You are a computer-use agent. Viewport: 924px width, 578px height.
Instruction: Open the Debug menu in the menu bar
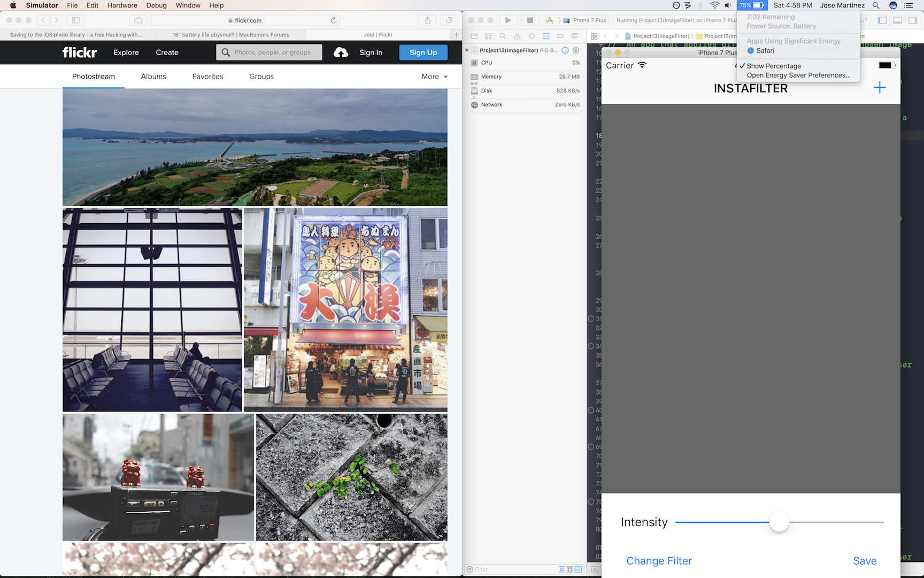[156, 5]
